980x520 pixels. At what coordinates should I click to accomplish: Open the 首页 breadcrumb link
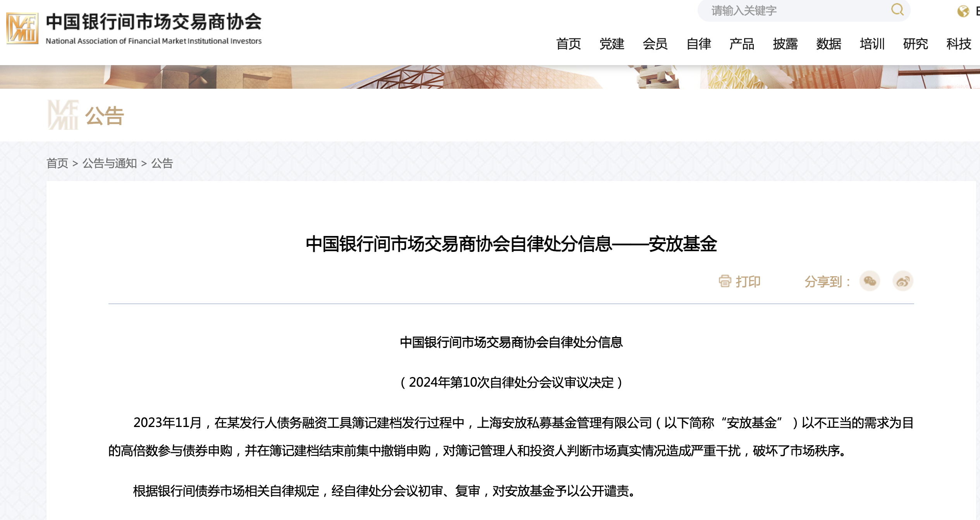pos(56,164)
